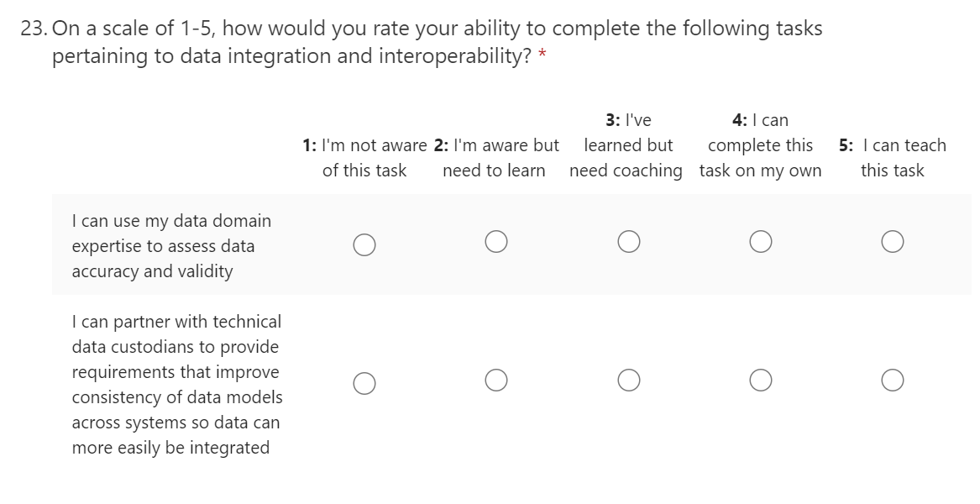Select rating 3 for assessing data accuracy
This screenshot has height=504, width=980.
(628, 242)
